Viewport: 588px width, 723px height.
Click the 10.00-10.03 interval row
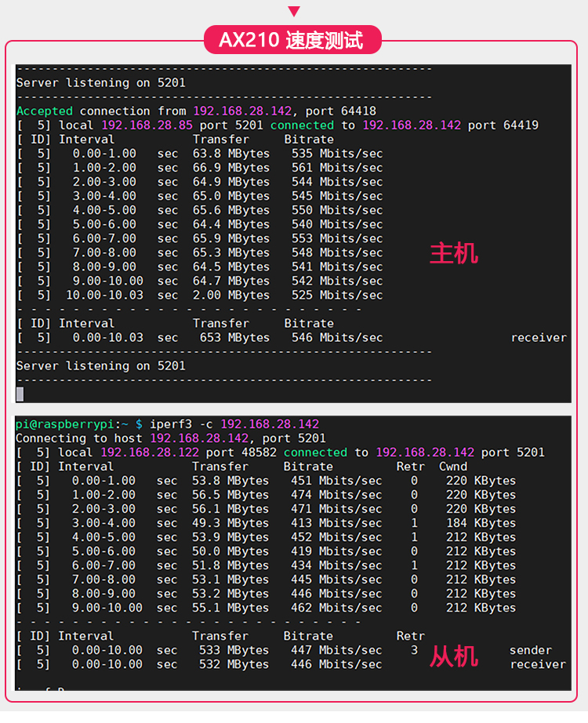coord(201,295)
